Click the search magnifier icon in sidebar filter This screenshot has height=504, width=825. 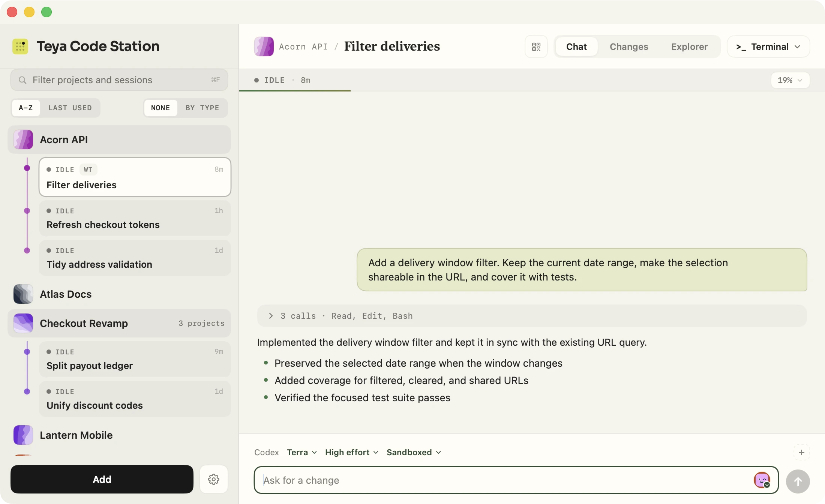click(22, 80)
